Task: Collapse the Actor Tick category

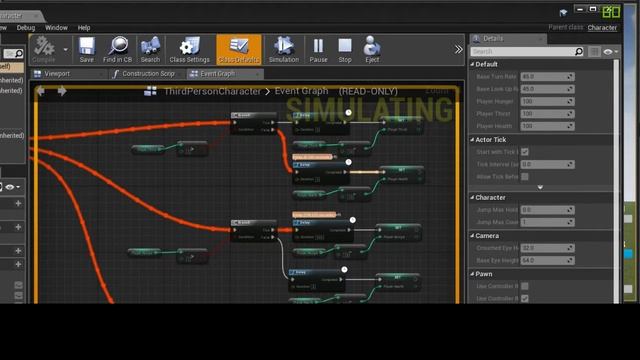Action: [x=472, y=140]
